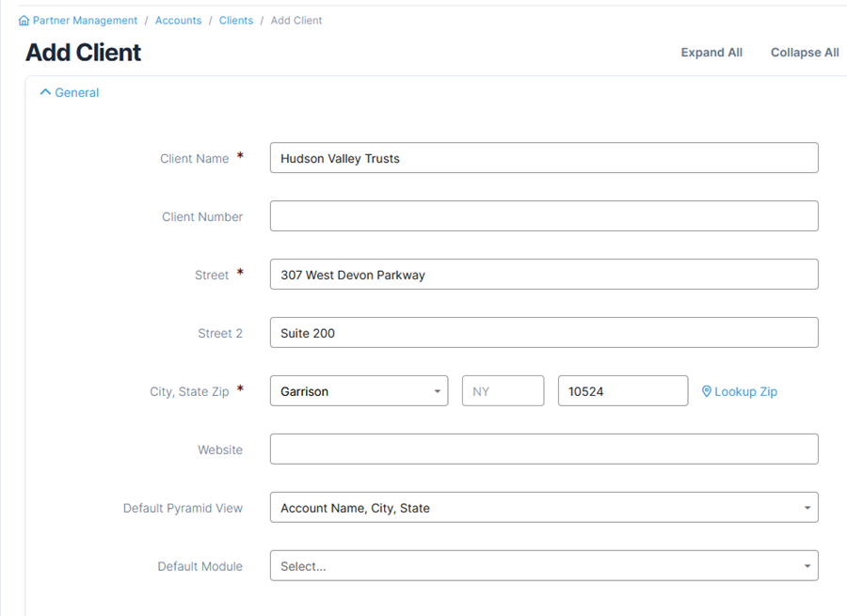Click the Client Name input field
The width and height of the screenshot is (847, 616).
(x=544, y=158)
